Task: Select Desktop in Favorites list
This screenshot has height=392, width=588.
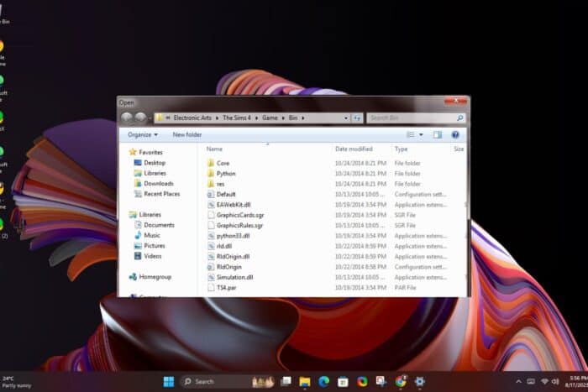Action: (155, 163)
